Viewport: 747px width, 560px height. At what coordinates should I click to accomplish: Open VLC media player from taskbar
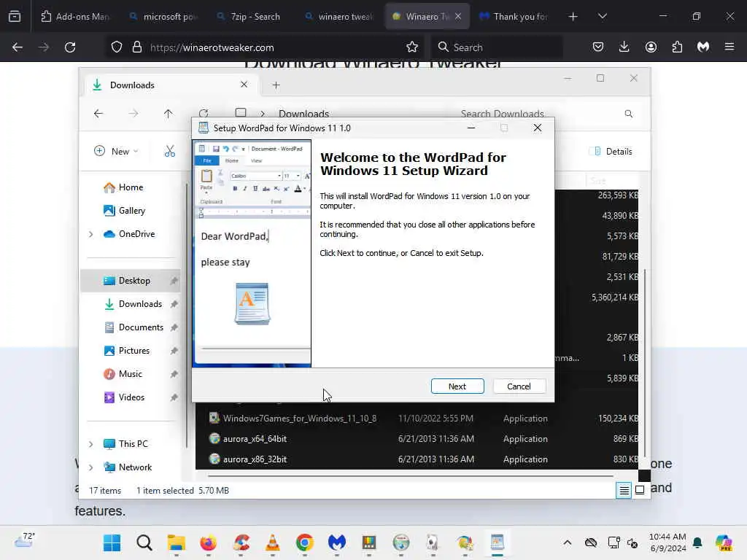pyautogui.click(x=273, y=542)
